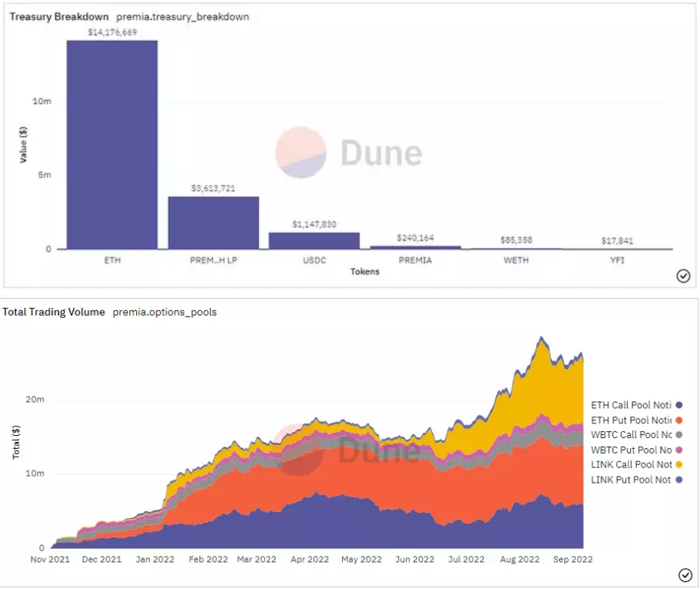Click the WBTC Call Pool legend label

(x=631, y=435)
